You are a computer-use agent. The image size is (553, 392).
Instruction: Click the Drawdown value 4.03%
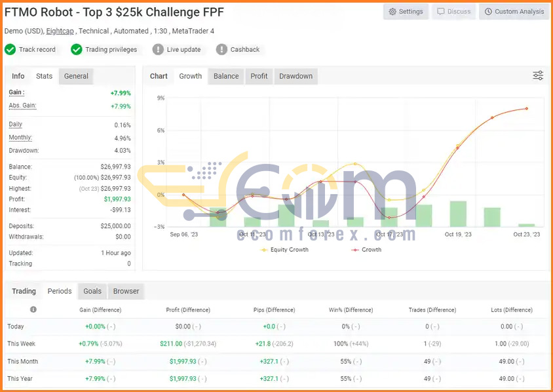pos(123,151)
